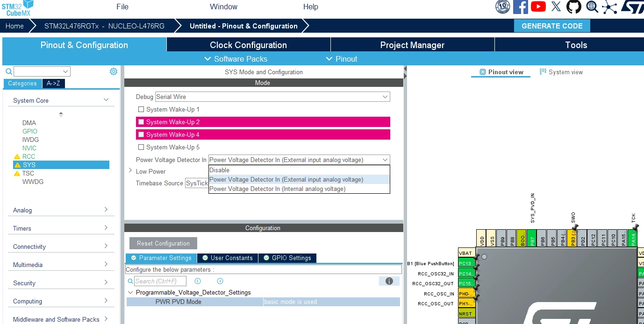Go to next search result arrow
Viewport: 644px width, 324px height.
click(x=220, y=281)
